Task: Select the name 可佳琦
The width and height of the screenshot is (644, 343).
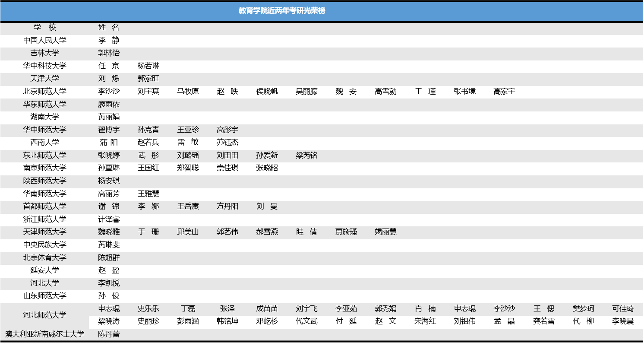Action: pos(623,309)
